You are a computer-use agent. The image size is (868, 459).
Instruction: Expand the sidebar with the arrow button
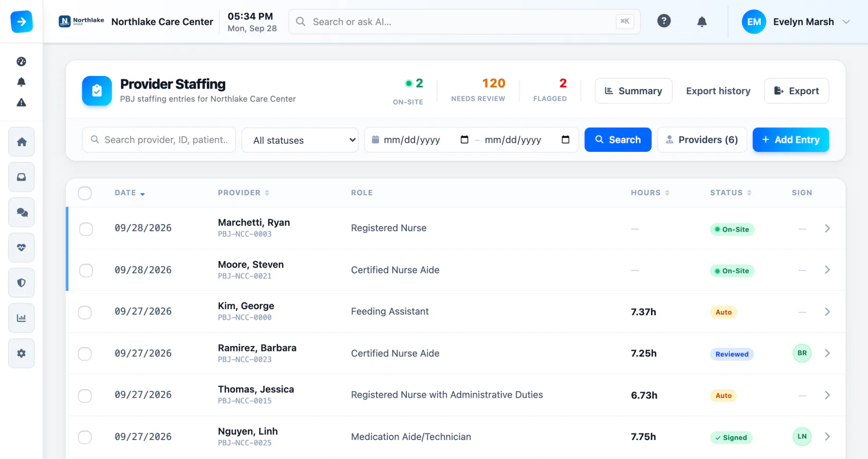(x=22, y=22)
